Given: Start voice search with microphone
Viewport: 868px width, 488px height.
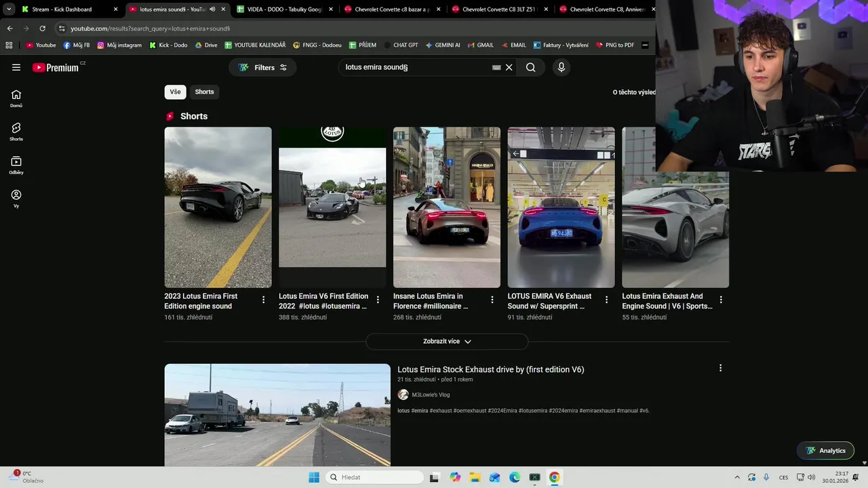Looking at the screenshot, I should tap(561, 67).
